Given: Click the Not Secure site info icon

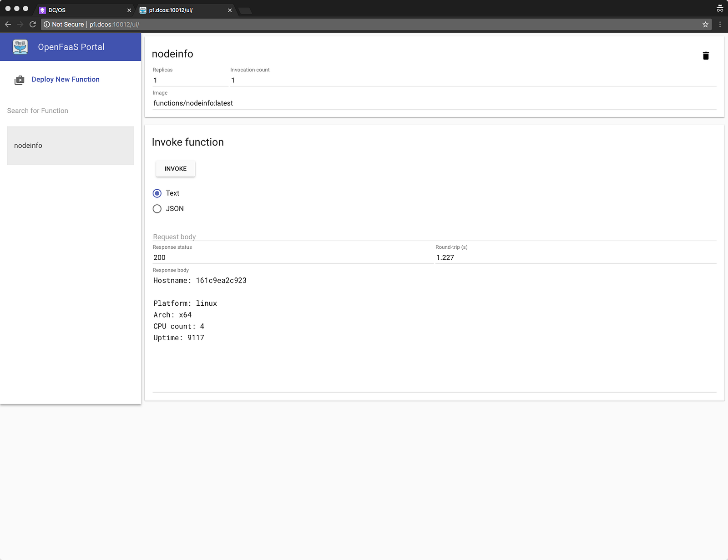Looking at the screenshot, I should (x=47, y=25).
